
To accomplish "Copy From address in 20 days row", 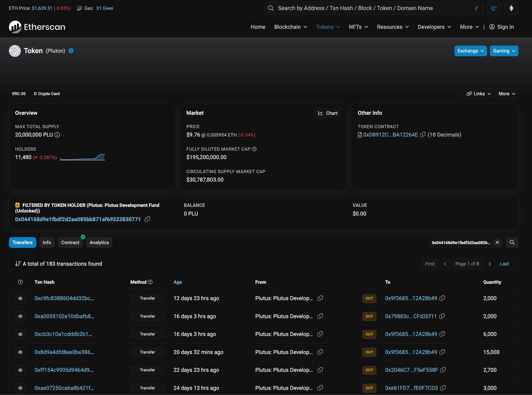I will click(320, 352).
